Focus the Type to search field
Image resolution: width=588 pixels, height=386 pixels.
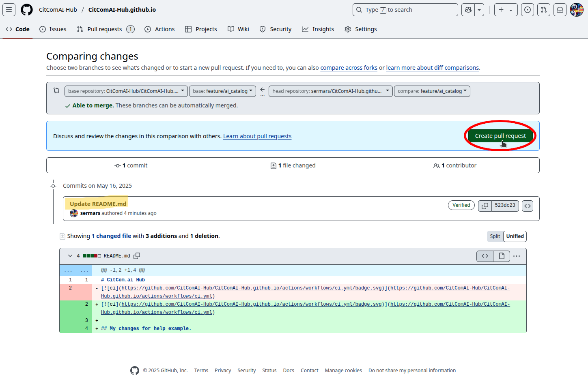405,10
